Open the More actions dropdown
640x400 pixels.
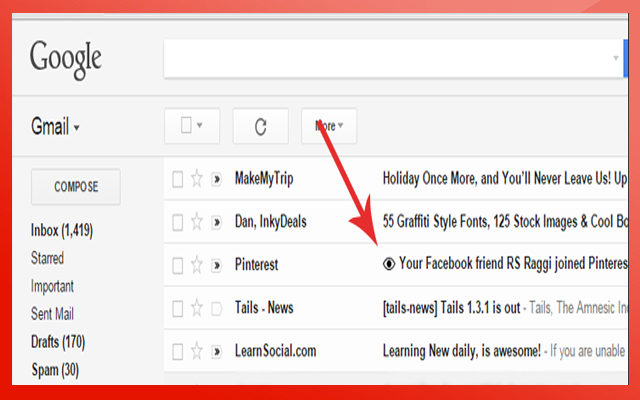(329, 126)
